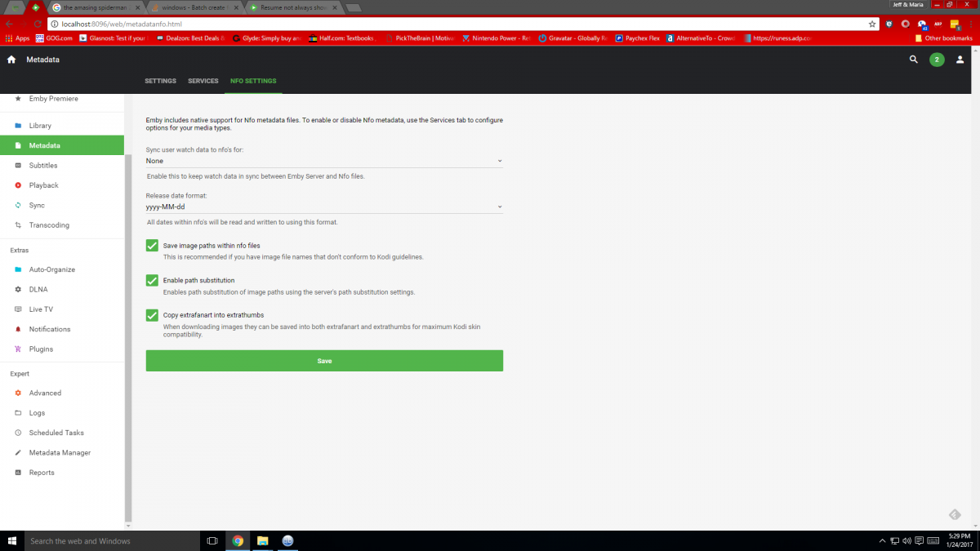980x551 pixels.
Task: Show hidden system tray icons chevron
Action: click(882, 540)
